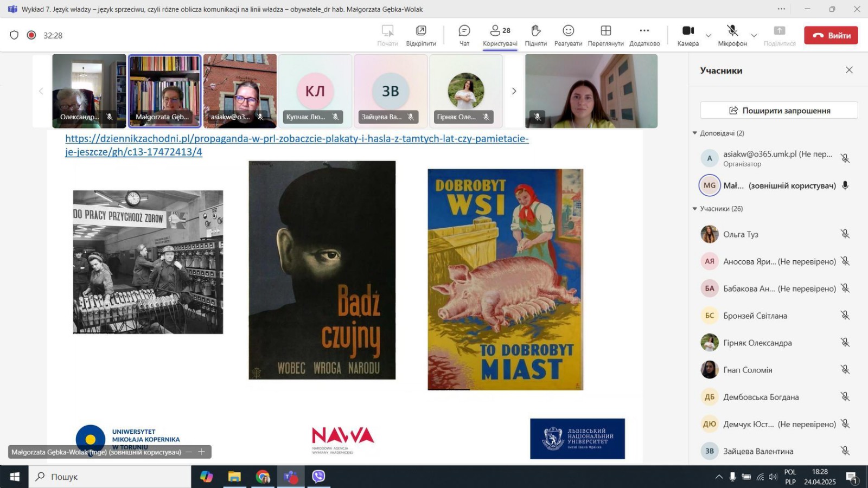Collapse the Доповідачі (2) section
Screen dimensions: 868x488
coord(694,133)
